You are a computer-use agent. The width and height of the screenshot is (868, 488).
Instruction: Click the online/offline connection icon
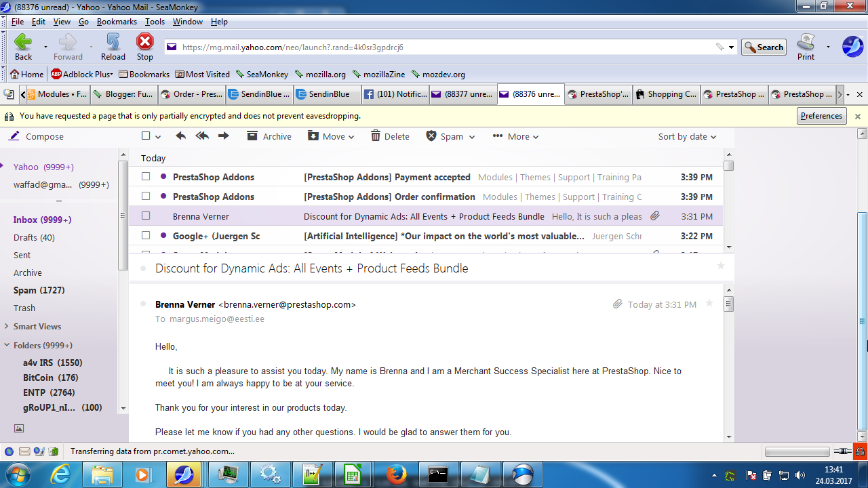(843, 451)
